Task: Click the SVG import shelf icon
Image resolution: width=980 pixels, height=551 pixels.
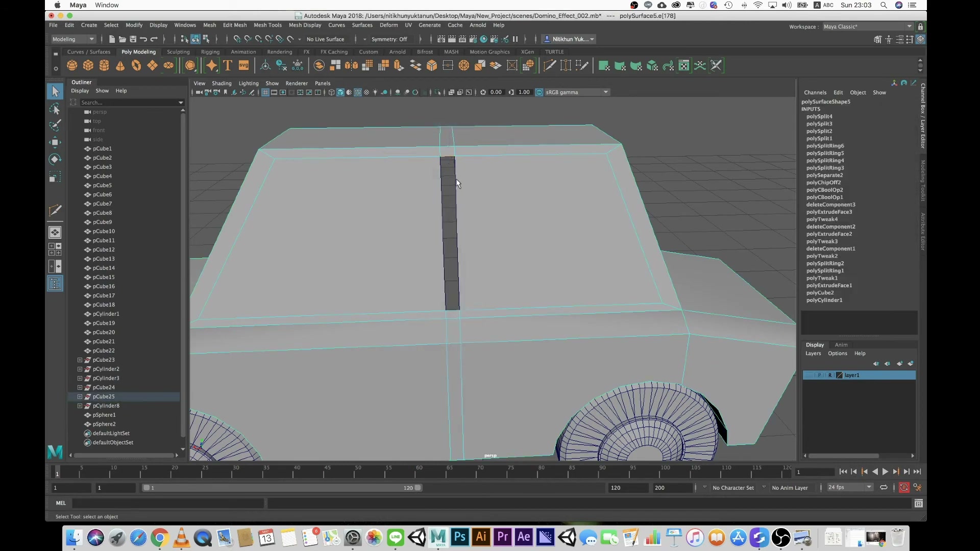Action: [x=244, y=65]
